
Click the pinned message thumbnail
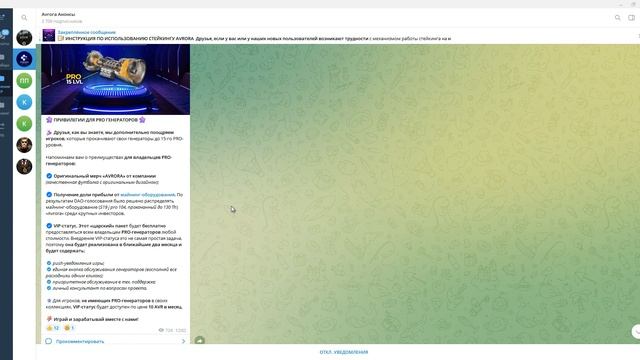[x=49, y=35]
